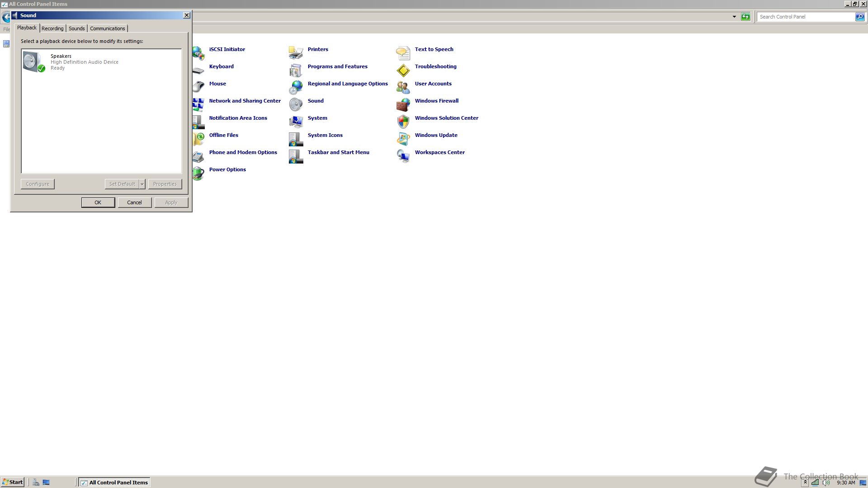
Task: Click the Set Default button
Action: pos(122,184)
